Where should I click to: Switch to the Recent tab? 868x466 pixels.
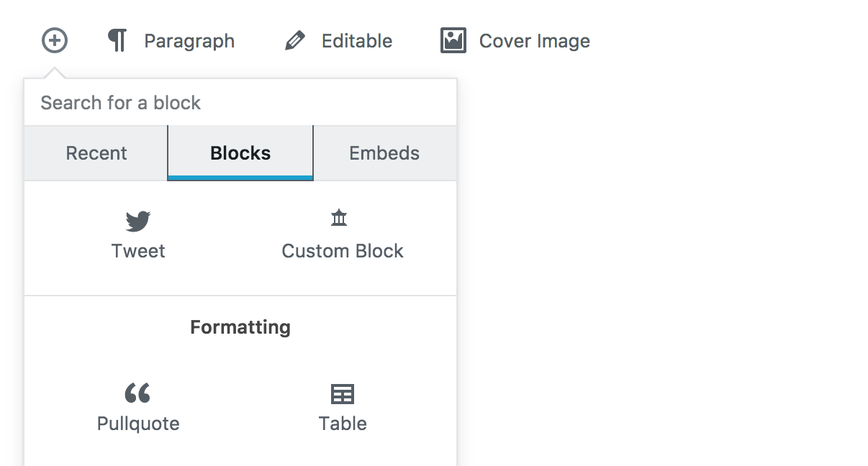pyautogui.click(x=96, y=152)
